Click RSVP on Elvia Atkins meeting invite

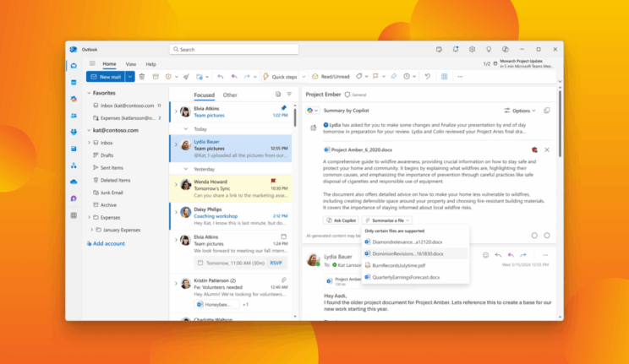click(x=276, y=263)
